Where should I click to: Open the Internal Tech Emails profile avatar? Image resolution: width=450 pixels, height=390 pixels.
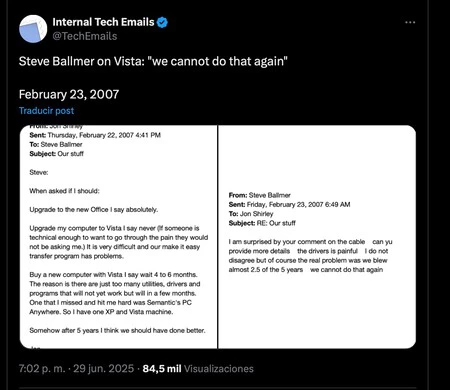(x=33, y=29)
